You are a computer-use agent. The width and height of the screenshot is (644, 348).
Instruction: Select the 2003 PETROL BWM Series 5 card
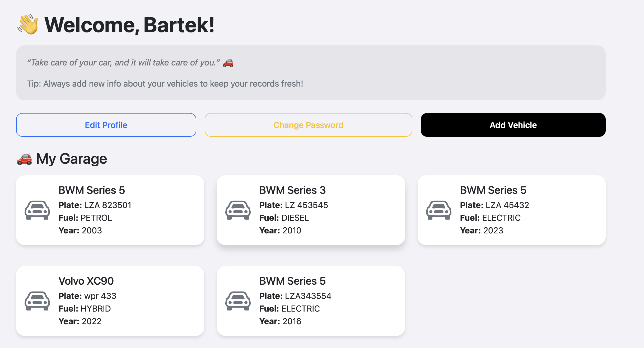110,210
